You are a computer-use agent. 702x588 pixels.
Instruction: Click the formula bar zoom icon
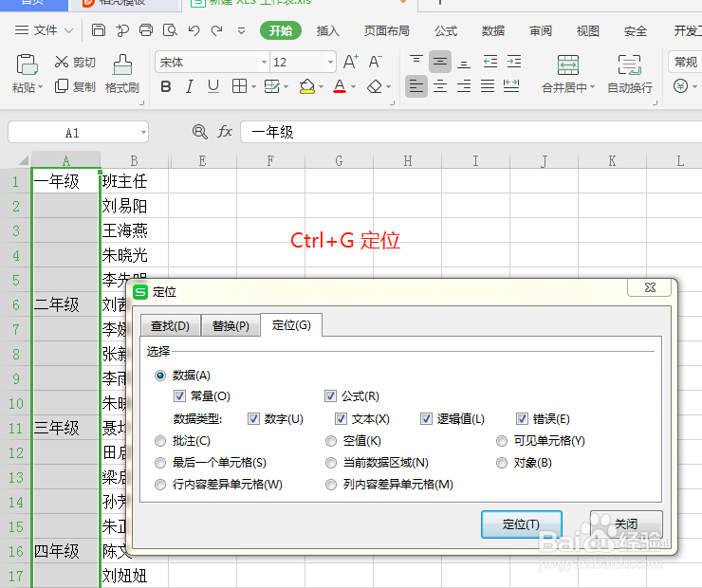[199, 132]
